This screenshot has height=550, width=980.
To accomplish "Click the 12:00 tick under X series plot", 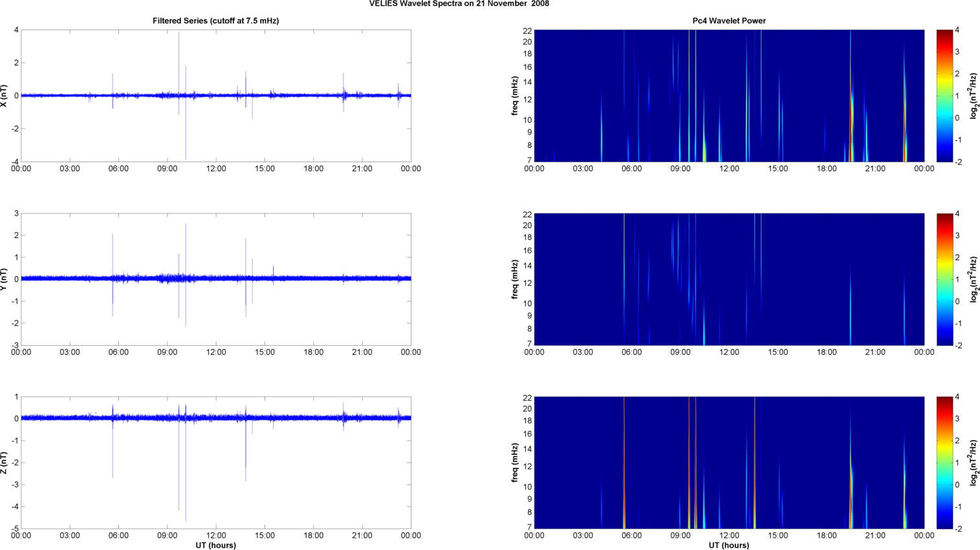I will 216,169.
